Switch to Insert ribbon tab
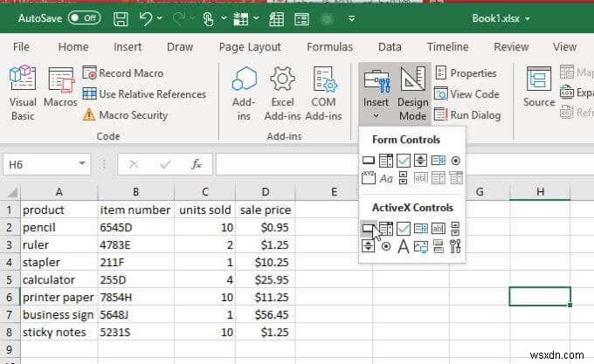This screenshot has width=594, height=364. tap(128, 47)
